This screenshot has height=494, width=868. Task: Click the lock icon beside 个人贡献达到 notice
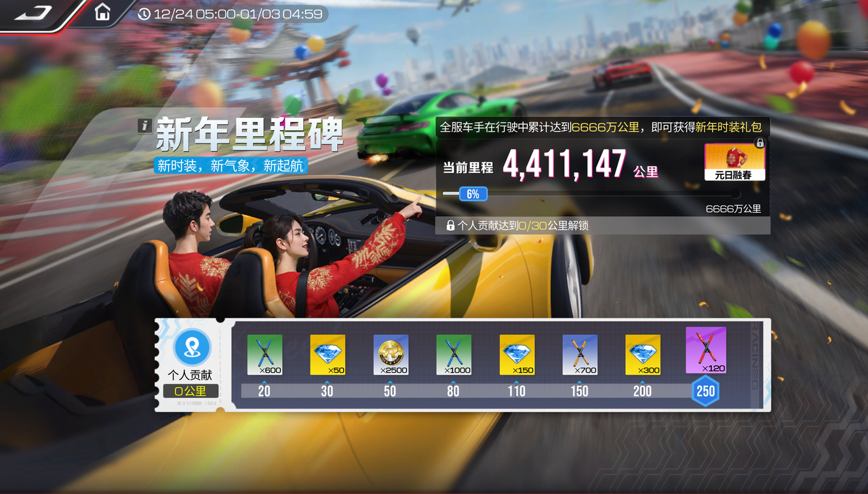tap(450, 225)
